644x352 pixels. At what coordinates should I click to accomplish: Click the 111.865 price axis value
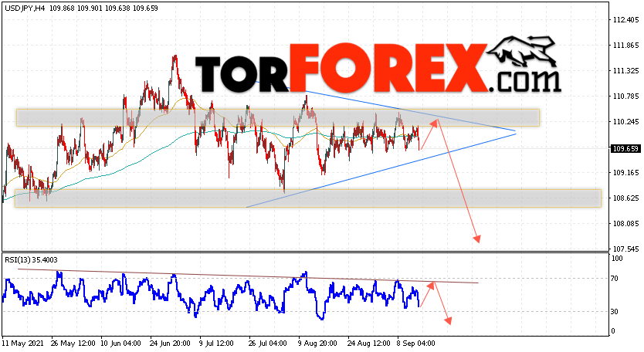tap(625, 46)
